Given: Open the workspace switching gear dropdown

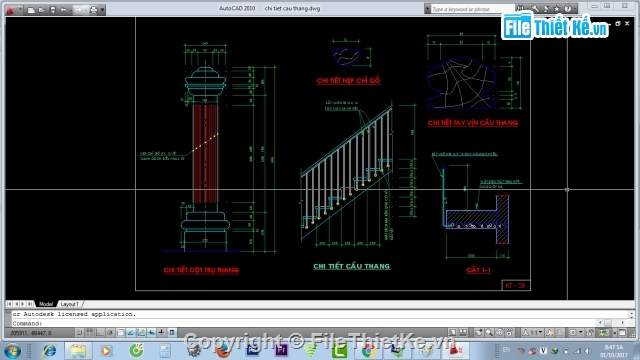Looking at the screenshot, I should [x=575, y=333].
